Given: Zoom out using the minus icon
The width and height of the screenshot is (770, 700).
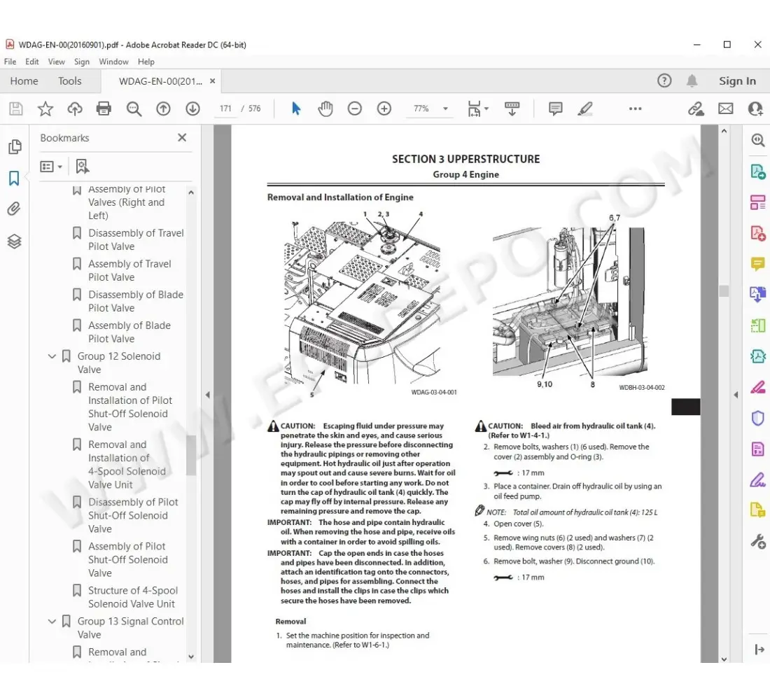Looking at the screenshot, I should pyautogui.click(x=355, y=108).
